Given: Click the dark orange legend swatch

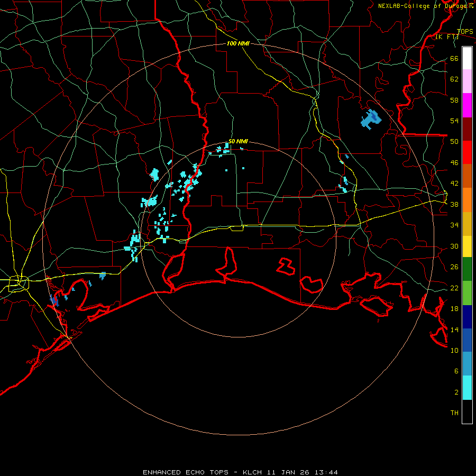Looking at the screenshot, I should [x=467, y=176].
